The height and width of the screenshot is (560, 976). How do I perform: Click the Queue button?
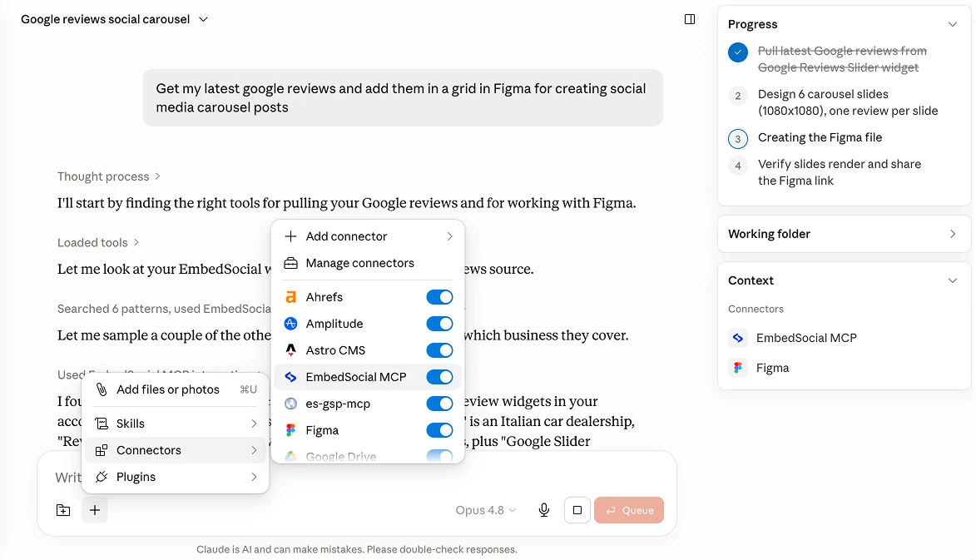pyautogui.click(x=629, y=510)
